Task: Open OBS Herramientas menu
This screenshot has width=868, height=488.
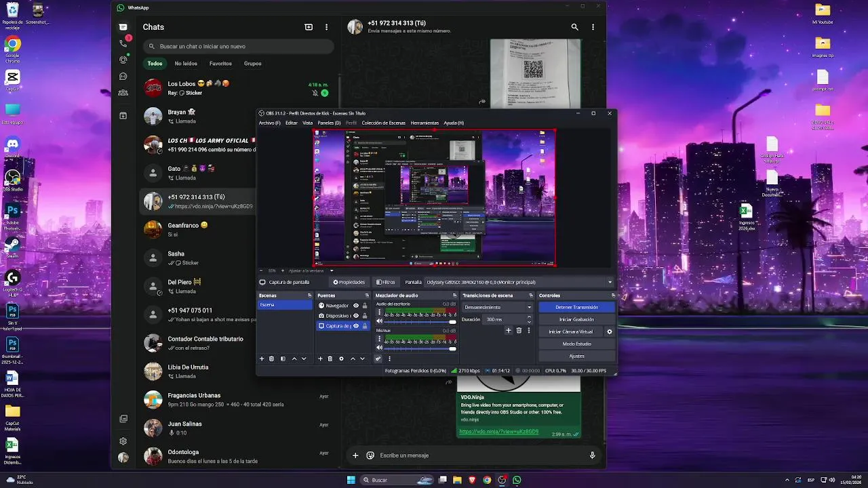Action: click(425, 123)
